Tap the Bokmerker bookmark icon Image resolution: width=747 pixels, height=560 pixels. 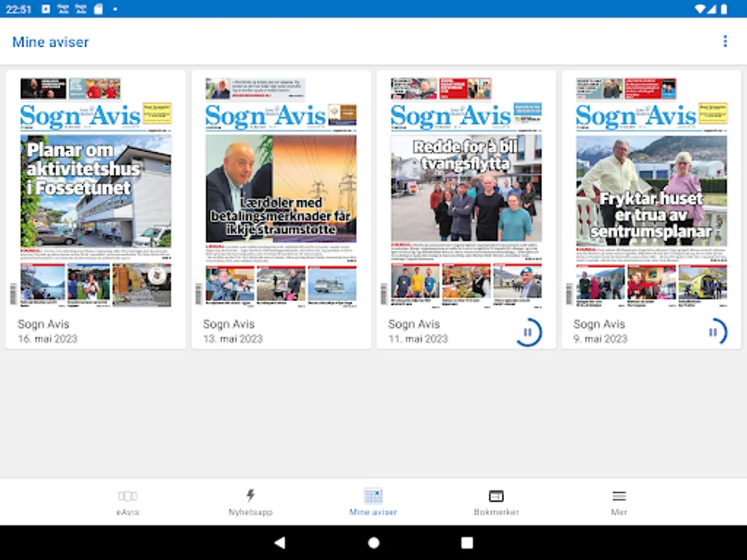(x=496, y=496)
